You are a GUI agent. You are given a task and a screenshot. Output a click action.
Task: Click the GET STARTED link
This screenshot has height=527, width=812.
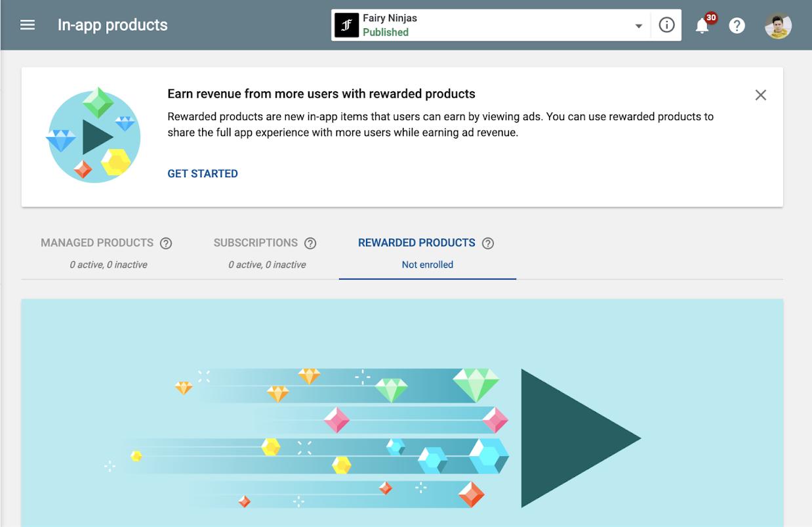pos(203,174)
